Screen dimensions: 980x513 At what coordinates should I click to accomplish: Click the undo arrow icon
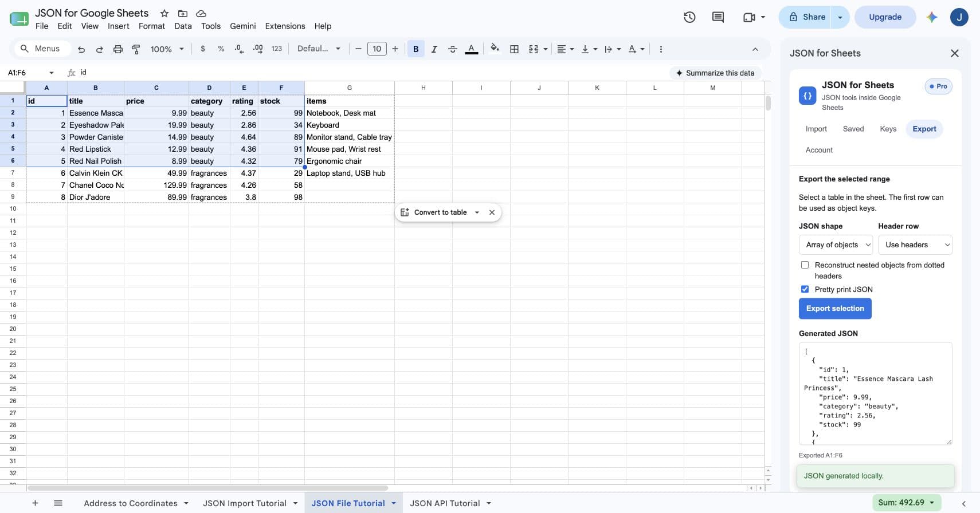point(81,49)
